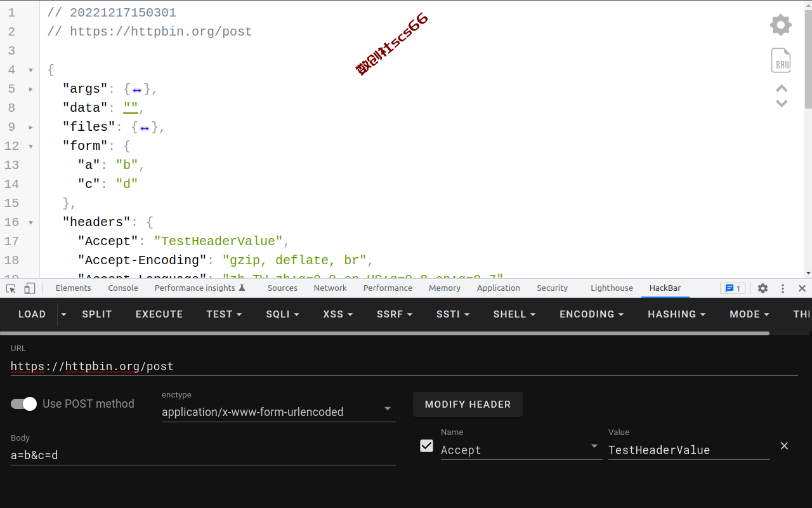Viewport: 812px width, 508px height.
Task: Open SHELL menu
Action: 514,314
